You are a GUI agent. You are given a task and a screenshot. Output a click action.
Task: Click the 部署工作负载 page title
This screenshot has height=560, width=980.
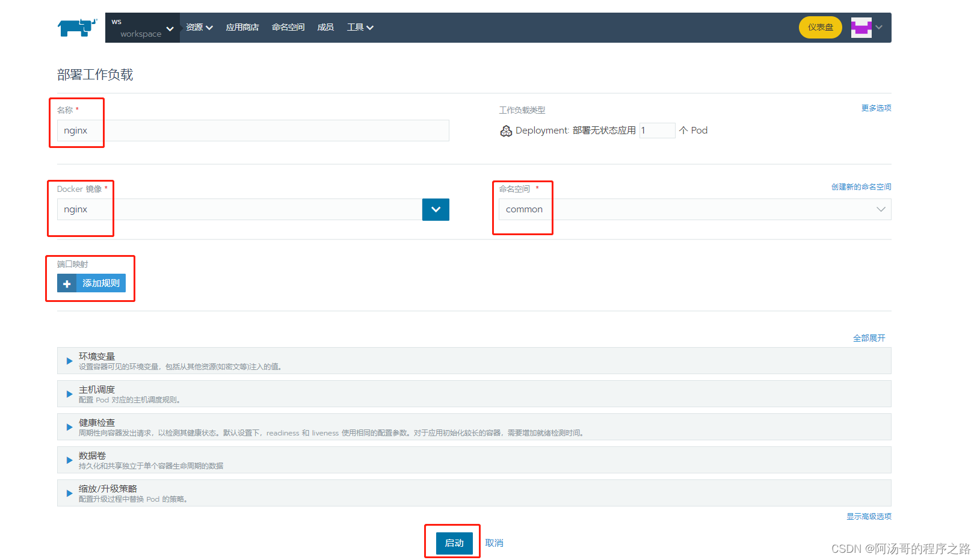click(95, 75)
